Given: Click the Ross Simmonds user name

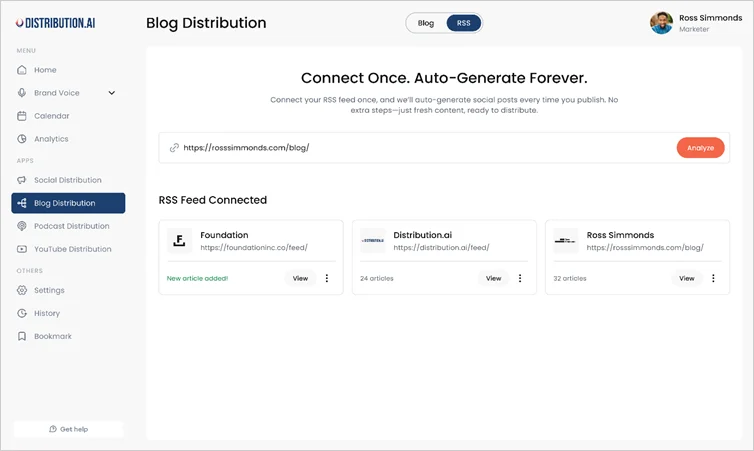Looking at the screenshot, I should click(710, 18).
